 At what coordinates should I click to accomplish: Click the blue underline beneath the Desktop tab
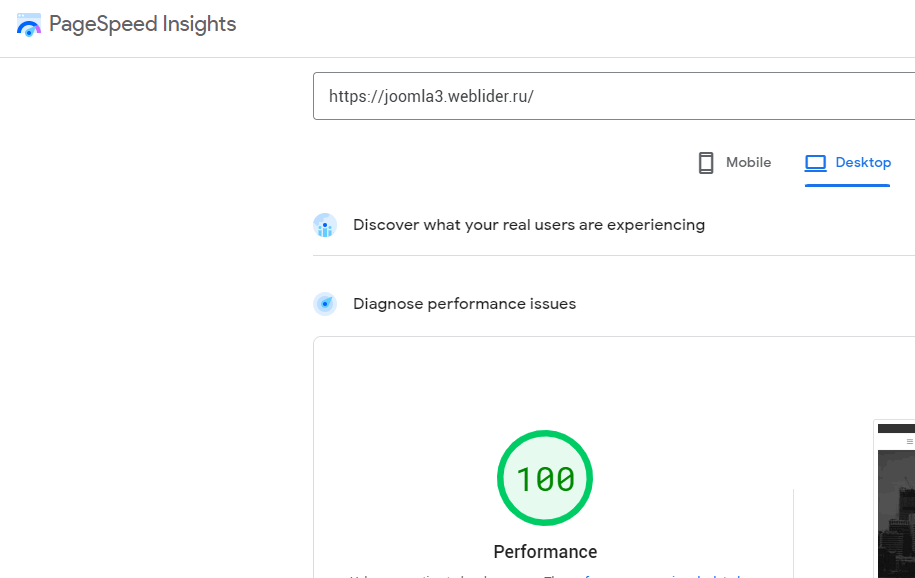847,185
